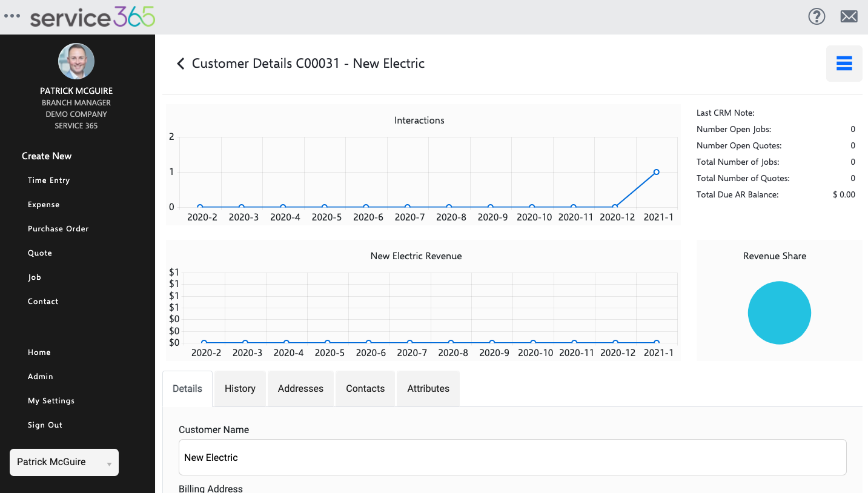Open the help question mark icon
868x493 pixels.
[x=817, y=16]
